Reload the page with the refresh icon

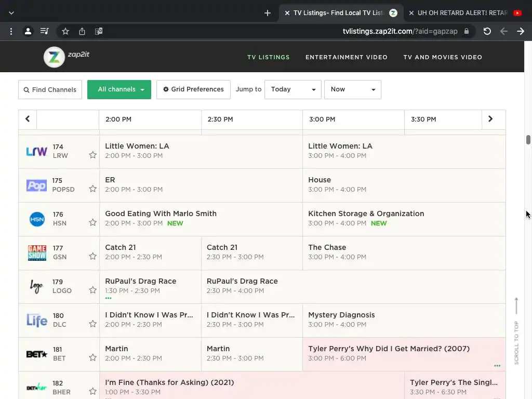point(487,31)
